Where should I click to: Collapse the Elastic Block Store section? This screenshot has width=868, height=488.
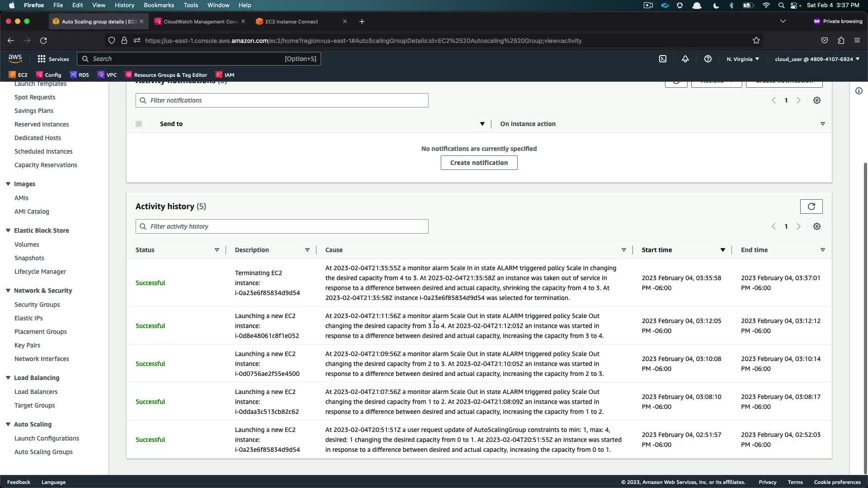8,230
